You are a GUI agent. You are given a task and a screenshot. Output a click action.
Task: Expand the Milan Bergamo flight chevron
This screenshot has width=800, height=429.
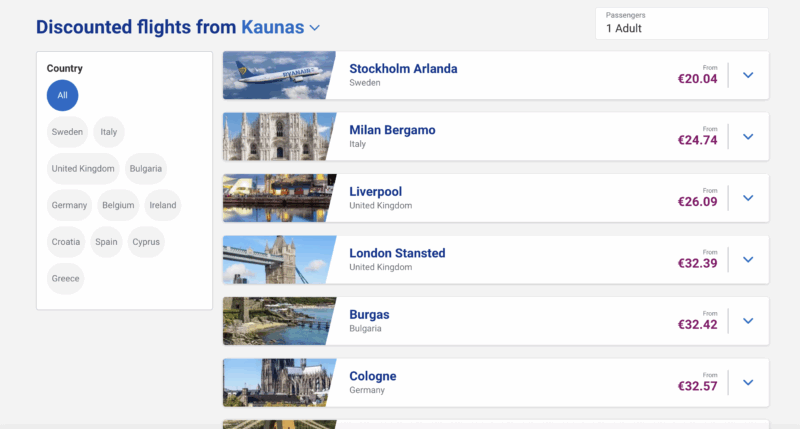pos(747,137)
